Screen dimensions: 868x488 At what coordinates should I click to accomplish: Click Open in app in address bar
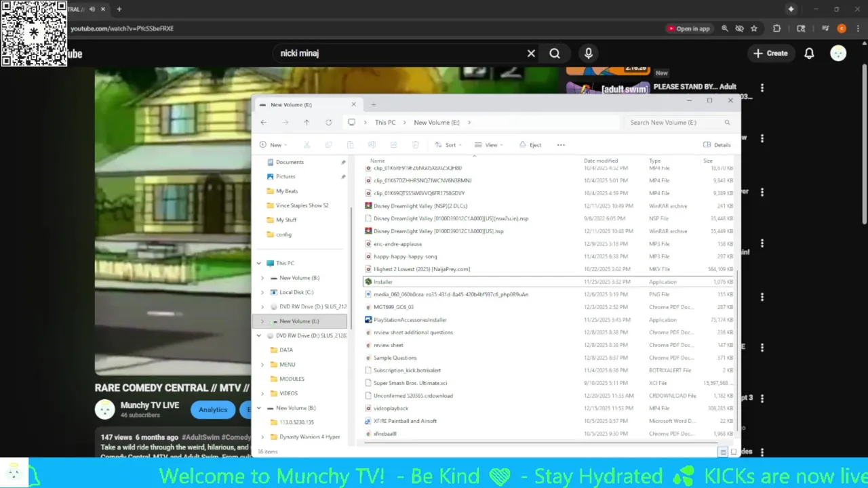[x=689, y=28]
